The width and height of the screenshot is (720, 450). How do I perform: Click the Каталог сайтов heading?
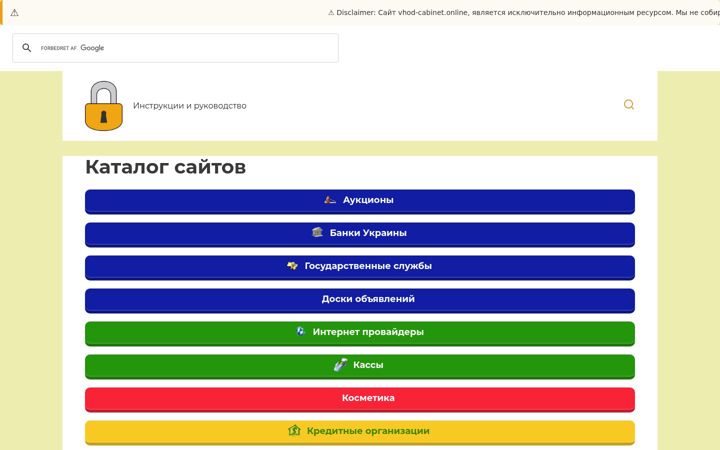(165, 167)
